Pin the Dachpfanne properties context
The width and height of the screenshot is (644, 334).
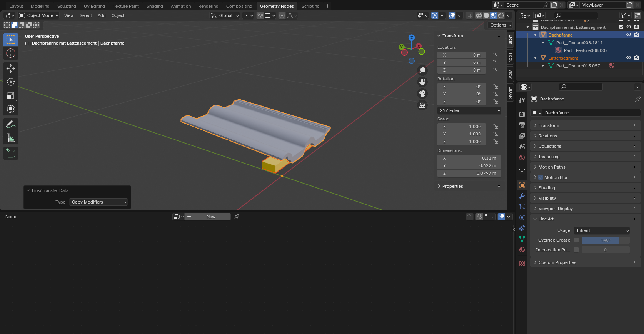tap(637, 99)
